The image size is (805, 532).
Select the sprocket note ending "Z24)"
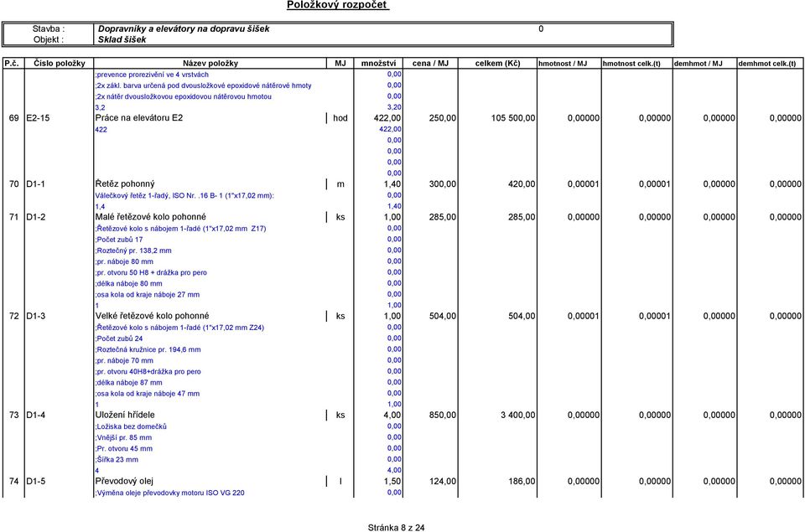tap(179, 328)
